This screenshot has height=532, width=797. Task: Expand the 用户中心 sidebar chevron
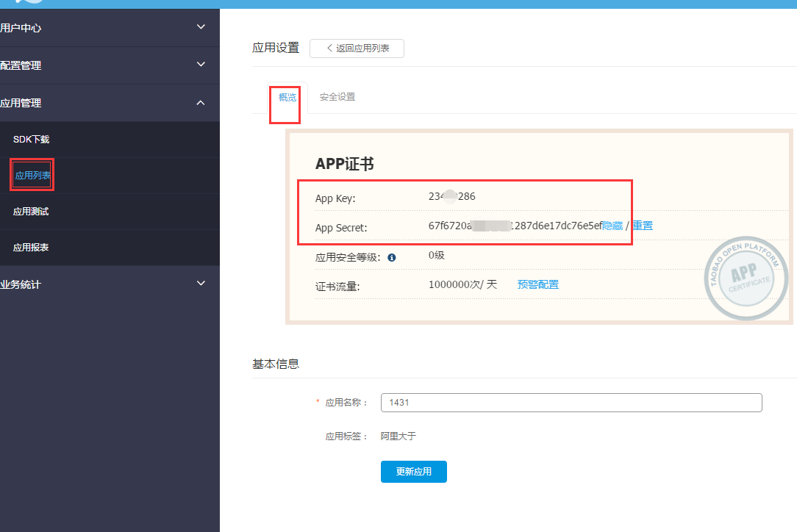tap(201, 27)
